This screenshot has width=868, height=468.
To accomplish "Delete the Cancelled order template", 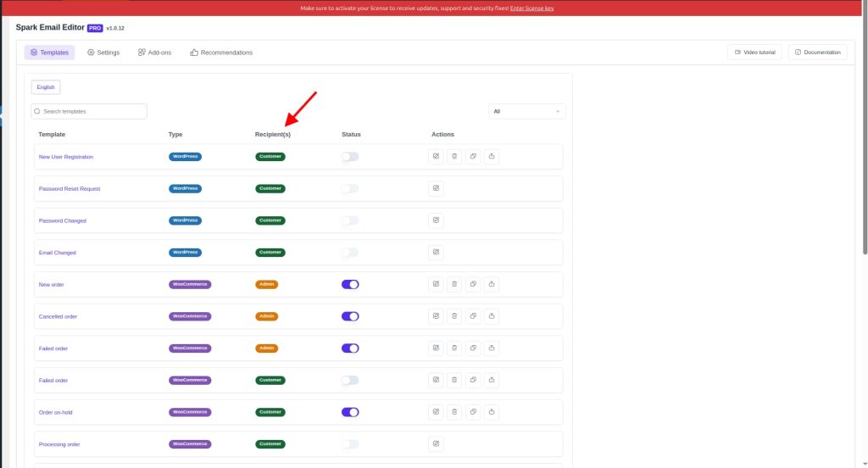I will point(454,316).
